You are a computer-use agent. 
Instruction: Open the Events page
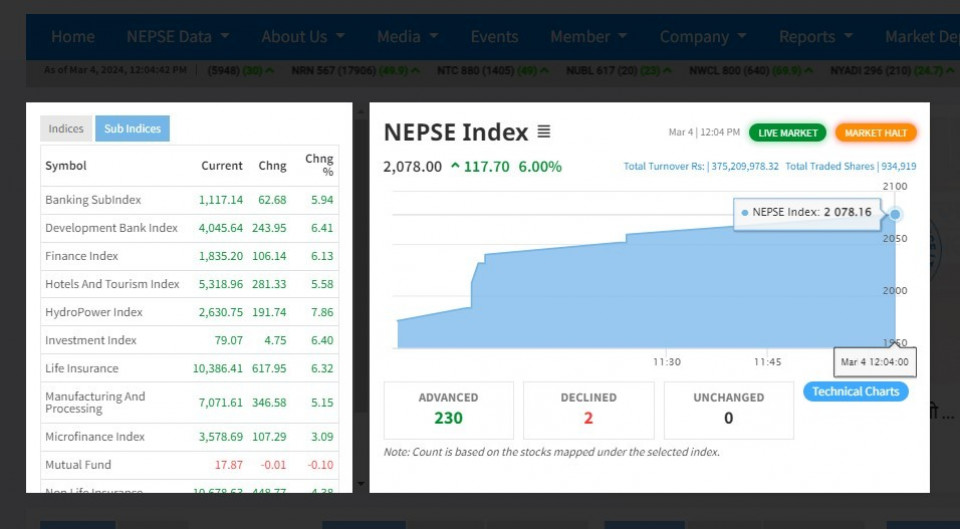pos(494,37)
